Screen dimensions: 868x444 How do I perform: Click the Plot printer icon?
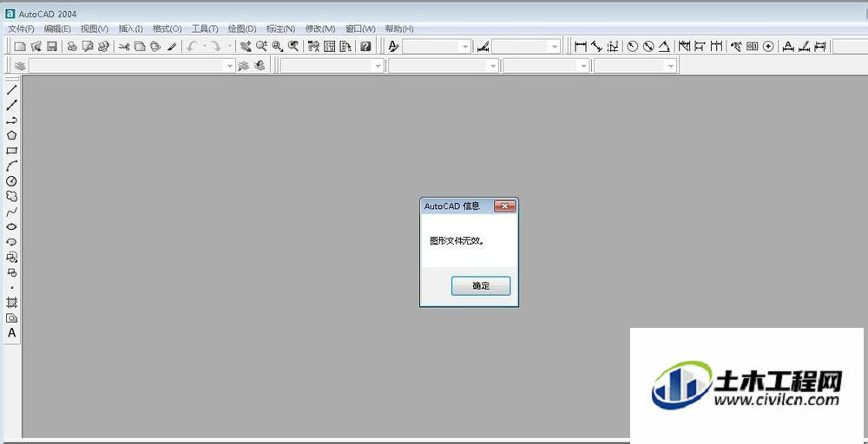pyautogui.click(x=72, y=47)
